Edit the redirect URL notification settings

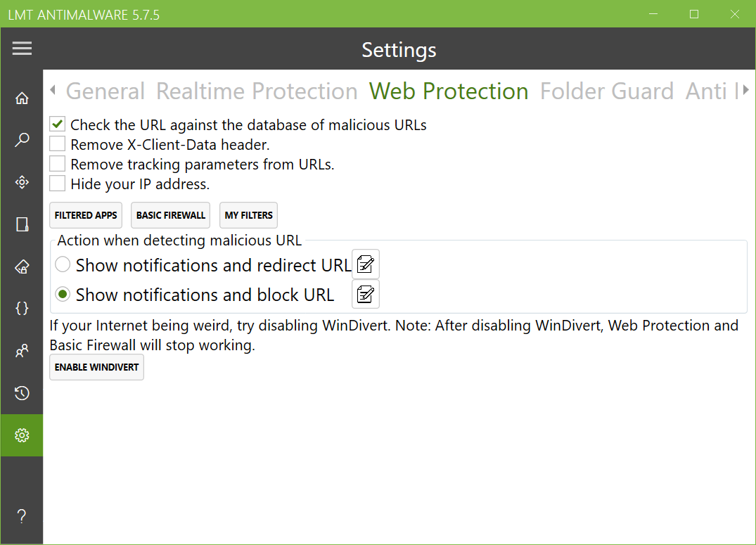(366, 264)
